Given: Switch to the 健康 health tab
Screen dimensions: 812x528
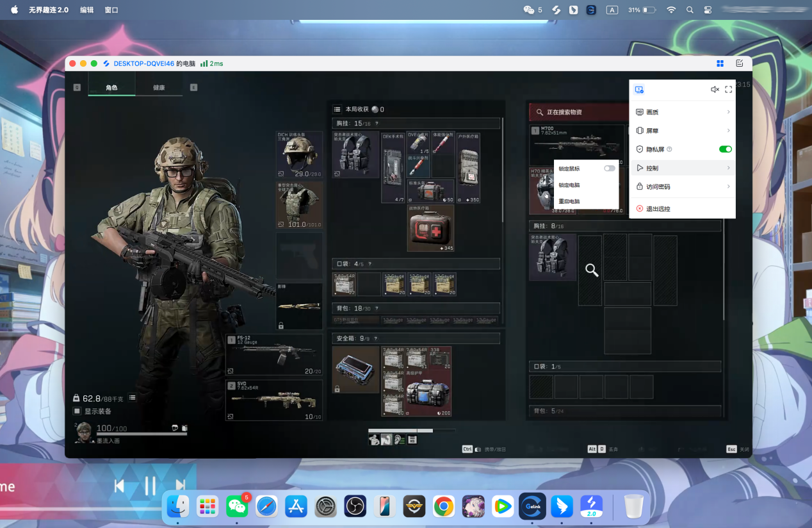Looking at the screenshot, I should 159,88.
